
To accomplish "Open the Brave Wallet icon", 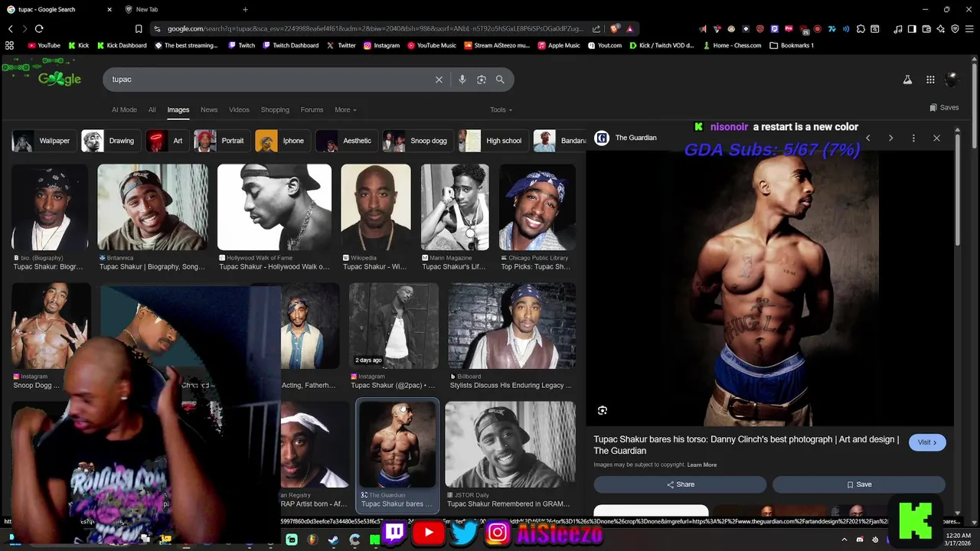I will (x=926, y=29).
